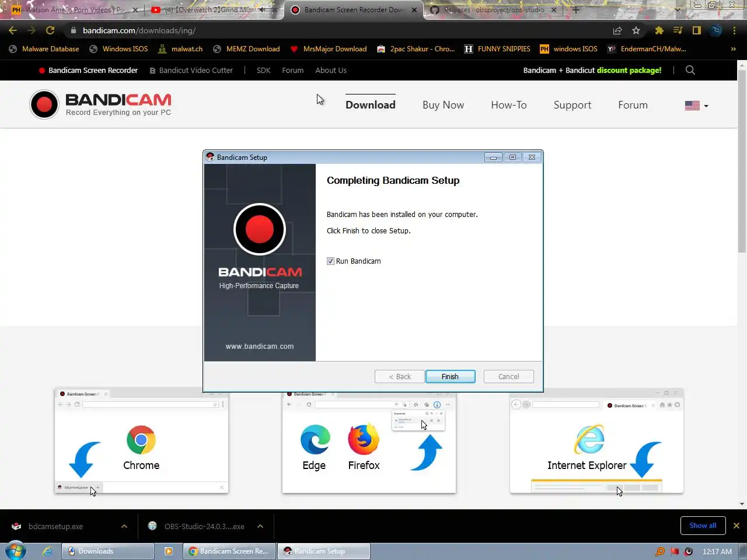Image resolution: width=747 pixels, height=560 pixels.
Task: Open the Bandicam Screen Recorder top bar link
Action: [x=88, y=70]
